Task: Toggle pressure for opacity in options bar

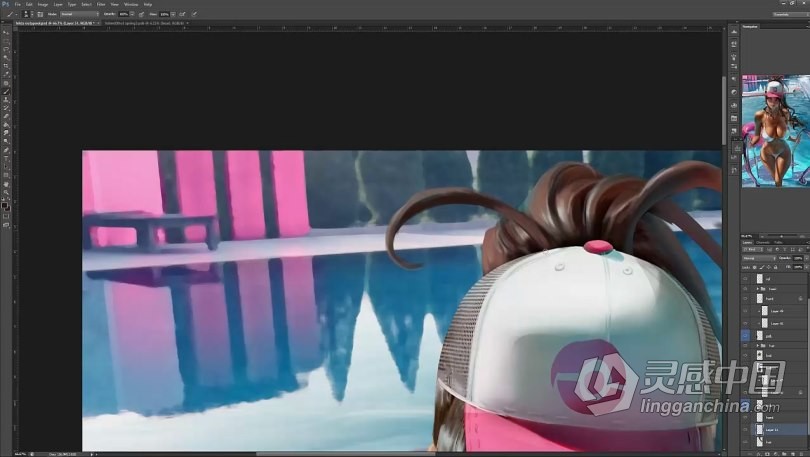Action: 142,14
